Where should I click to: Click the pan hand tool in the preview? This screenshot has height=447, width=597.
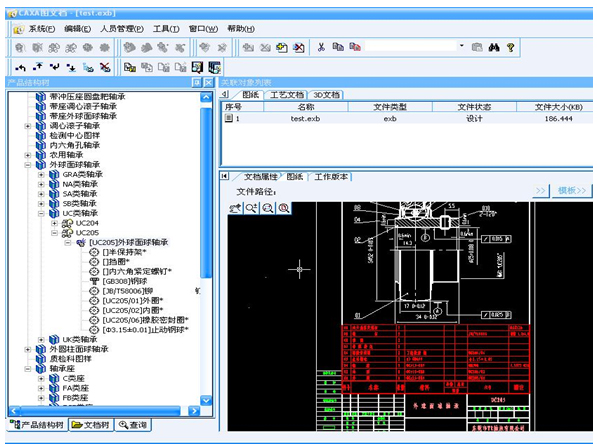pyautogui.click(x=235, y=208)
